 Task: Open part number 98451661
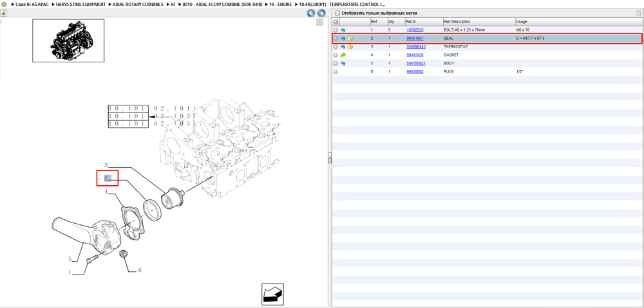coord(415,39)
